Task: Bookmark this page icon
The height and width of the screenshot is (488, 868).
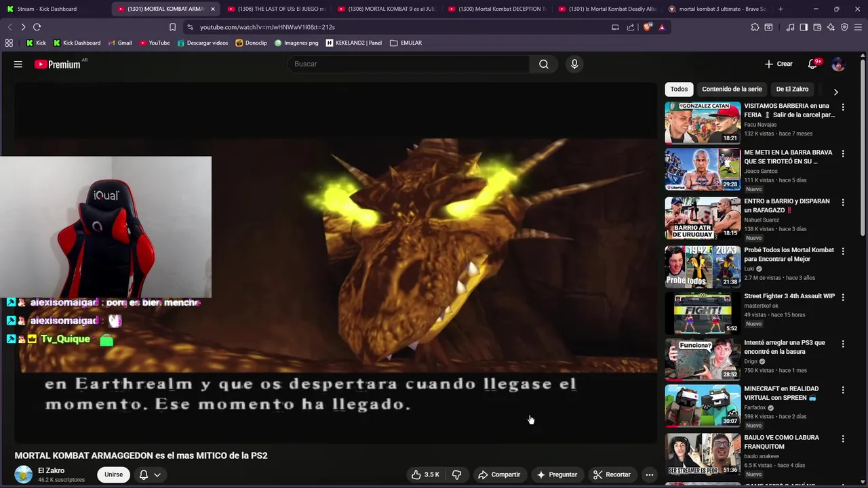Action: click(x=172, y=27)
